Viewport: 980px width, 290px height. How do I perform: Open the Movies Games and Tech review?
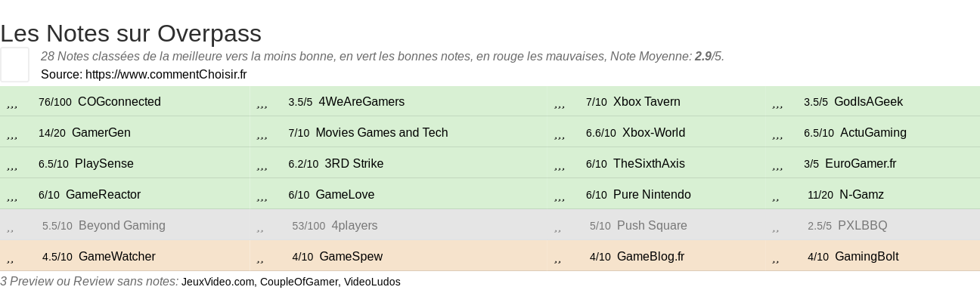coord(382,133)
